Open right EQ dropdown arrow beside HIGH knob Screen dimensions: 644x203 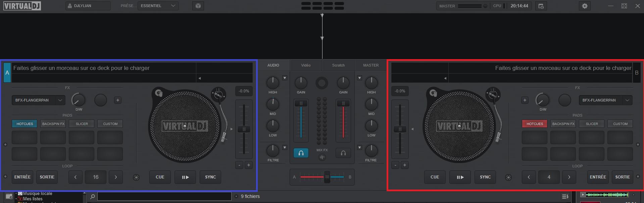tap(359, 78)
